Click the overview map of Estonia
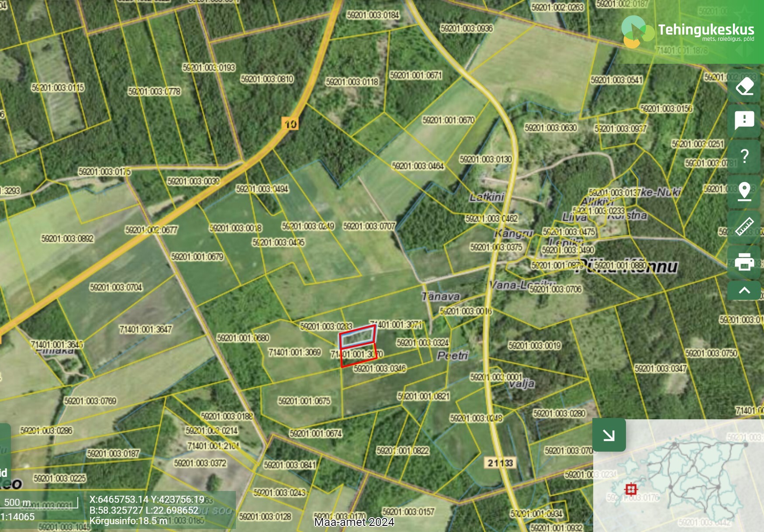 pyautogui.click(x=690, y=480)
